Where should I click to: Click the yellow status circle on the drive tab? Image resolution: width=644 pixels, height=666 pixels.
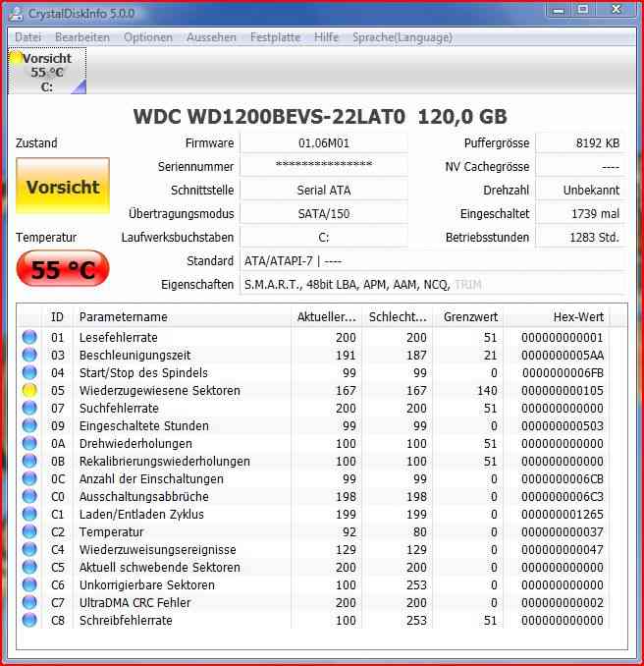pyautogui.click(x=16, y=58)
